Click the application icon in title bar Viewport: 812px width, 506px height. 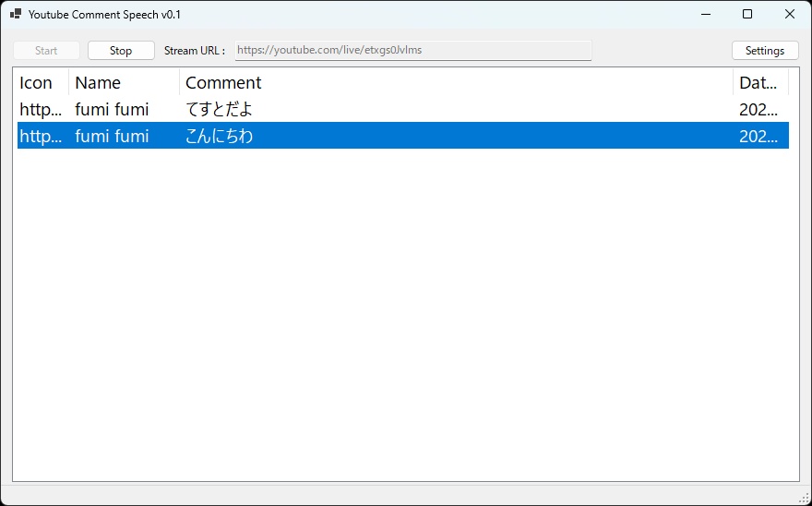coord(16,14)
